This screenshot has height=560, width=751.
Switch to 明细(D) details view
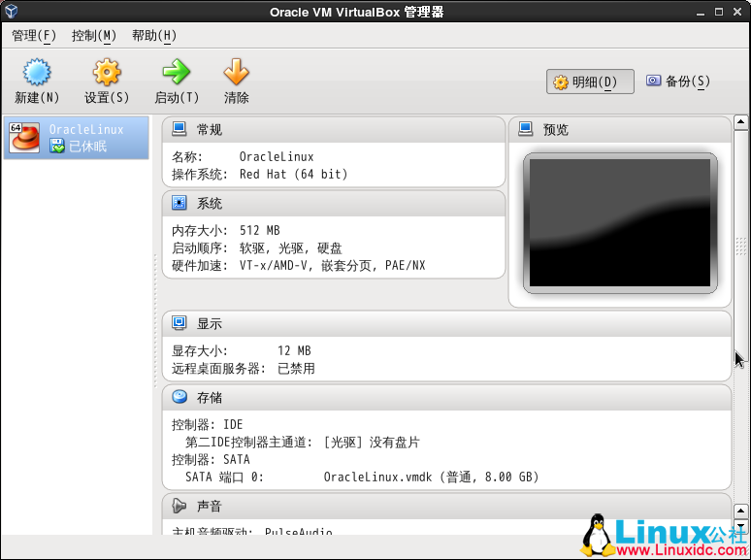pos(589,82)
